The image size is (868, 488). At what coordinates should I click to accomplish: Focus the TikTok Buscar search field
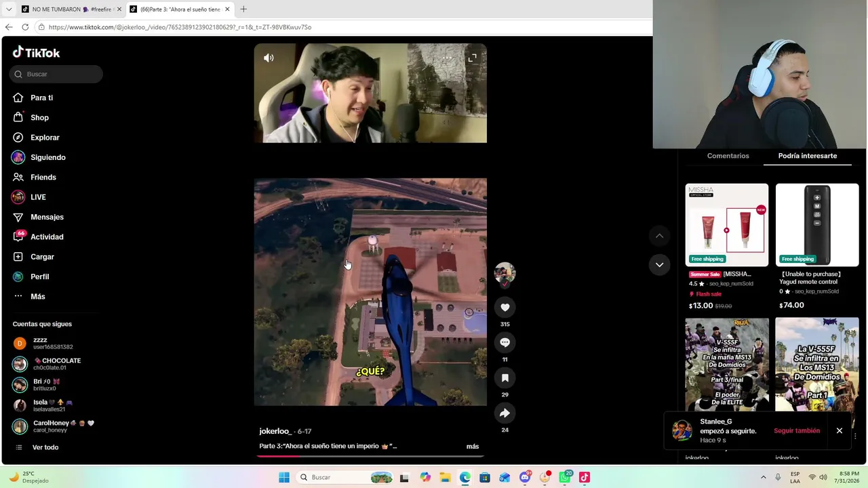(56, 74)
